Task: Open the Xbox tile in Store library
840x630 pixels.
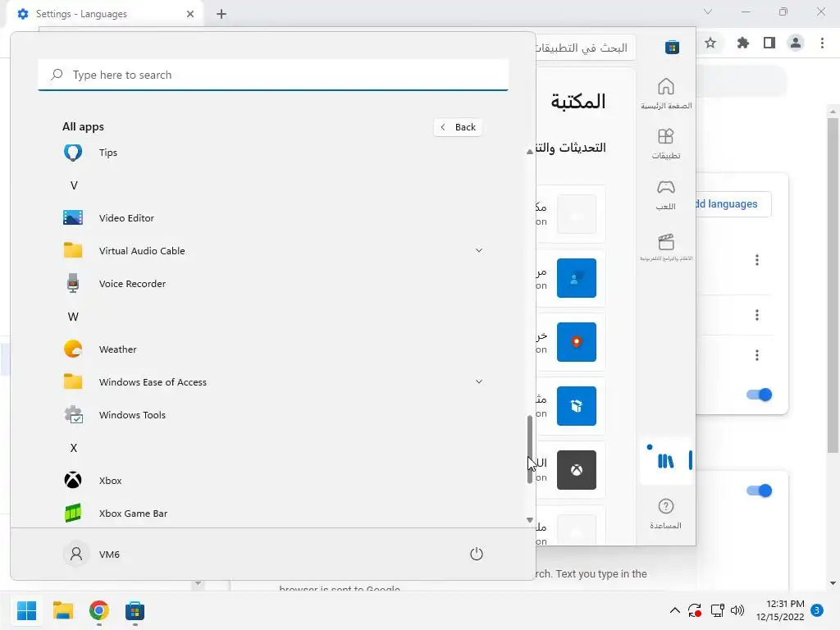Action: coord(577,470)
